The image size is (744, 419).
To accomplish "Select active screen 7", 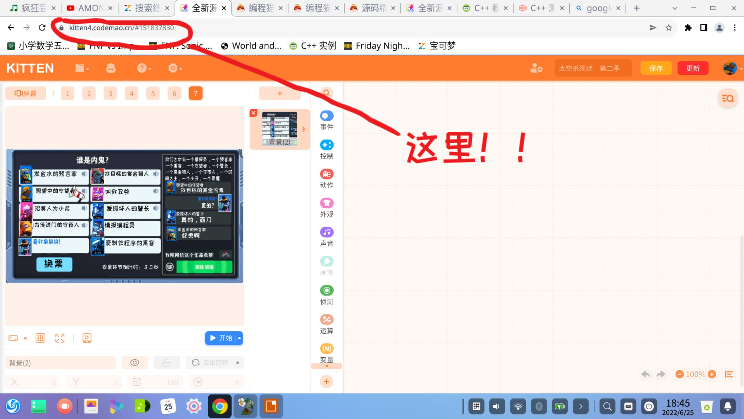I will [x=195, y=93].
